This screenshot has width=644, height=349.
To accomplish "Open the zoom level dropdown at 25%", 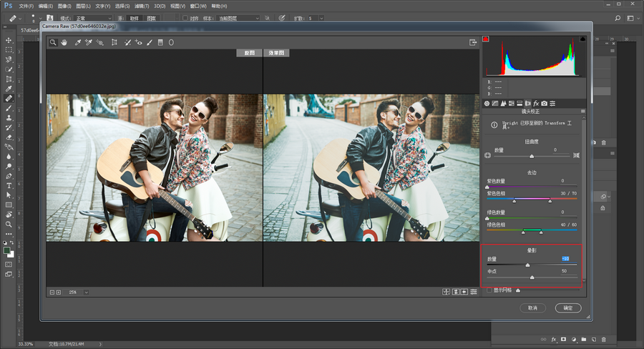I will click(x=87, y=292).
